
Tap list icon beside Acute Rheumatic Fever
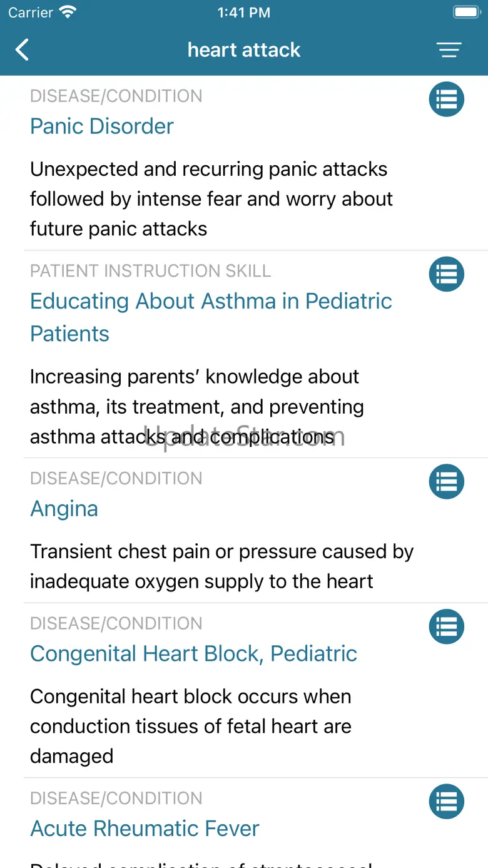coord(446,801)
